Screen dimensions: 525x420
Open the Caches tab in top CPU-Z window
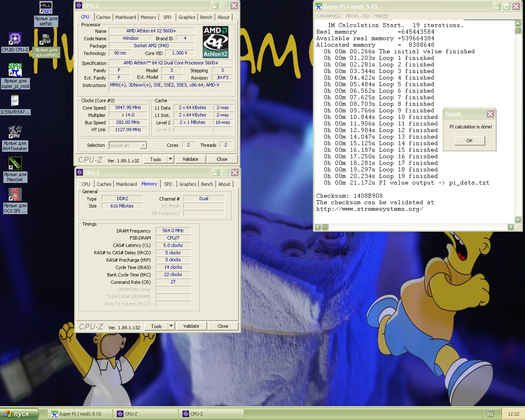pyautogui.click(x=103, y=17)
